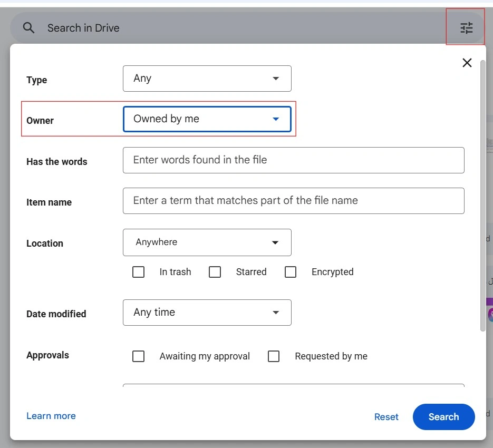The height and width of the screenshot is (448, 493).
Task: Open the Owner dropdown showing Owned by me
Action: (207, 119)
